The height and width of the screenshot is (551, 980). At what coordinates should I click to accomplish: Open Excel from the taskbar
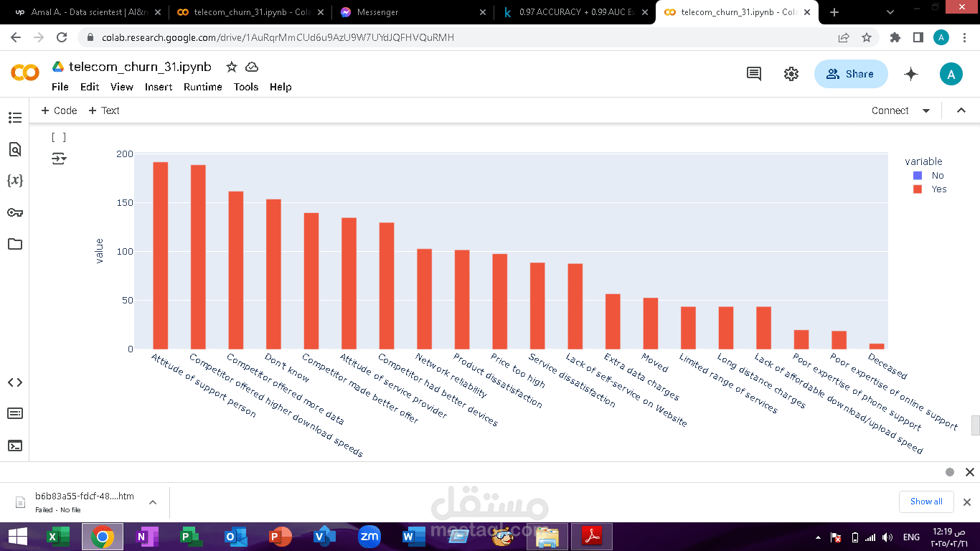[58, 537]
